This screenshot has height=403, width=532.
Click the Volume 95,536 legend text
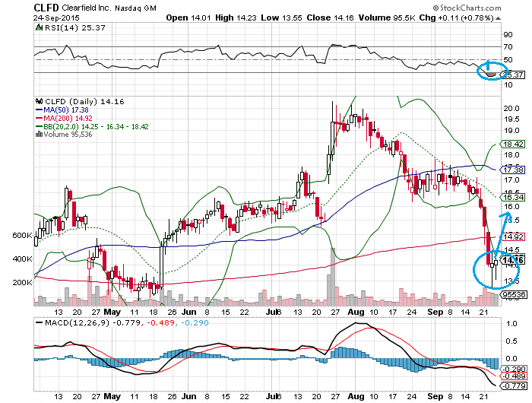(68, 135)
